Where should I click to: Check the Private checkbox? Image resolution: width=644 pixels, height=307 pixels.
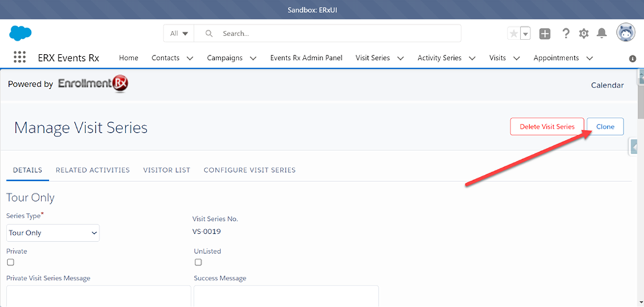(11, 262)
